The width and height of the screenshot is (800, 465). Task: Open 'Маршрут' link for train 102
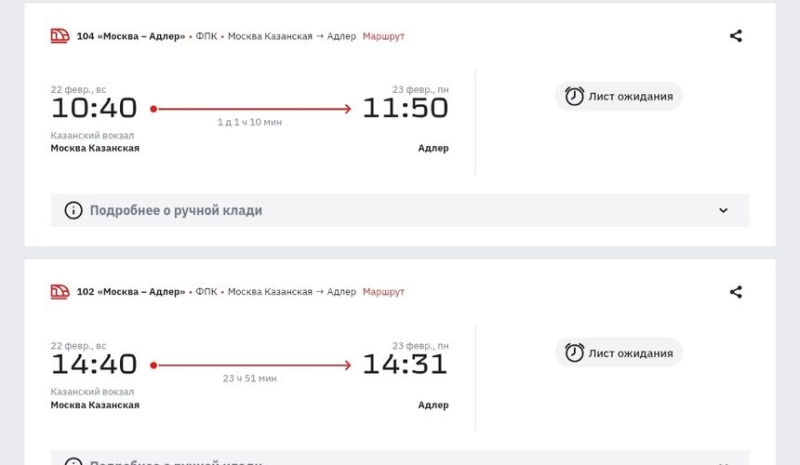pyautogui.click(x=383, y=292)
